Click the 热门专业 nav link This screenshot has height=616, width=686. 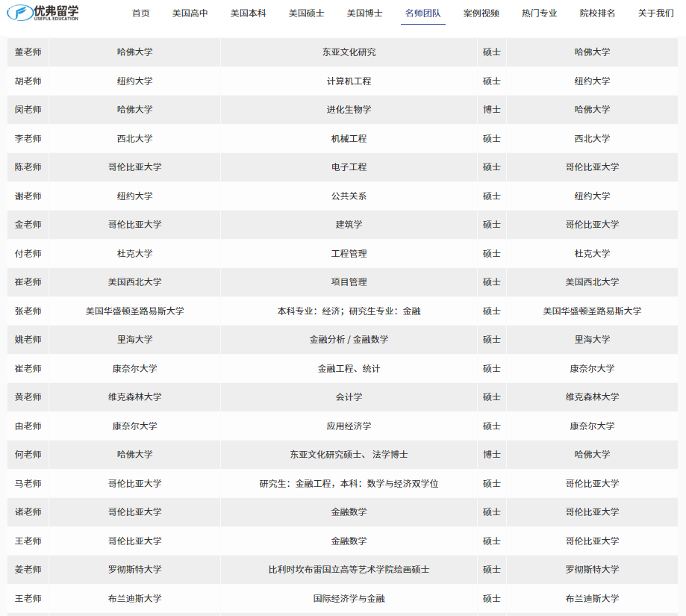pos(540,13)
